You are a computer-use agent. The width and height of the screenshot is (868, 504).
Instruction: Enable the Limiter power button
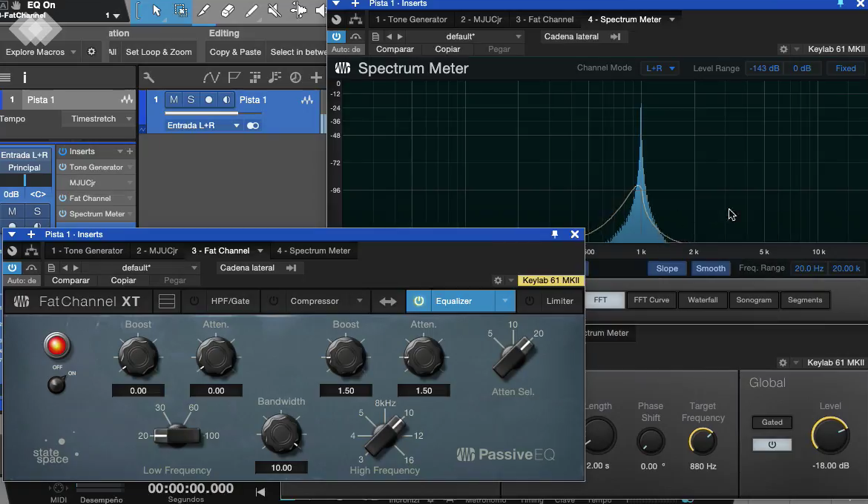tap(530, 301)
